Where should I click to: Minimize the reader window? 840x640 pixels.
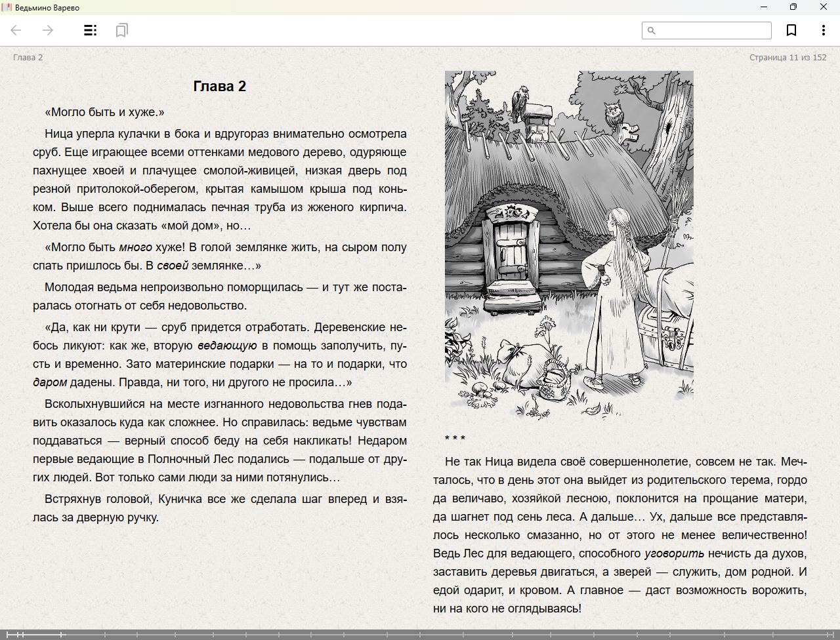point(764,7)
